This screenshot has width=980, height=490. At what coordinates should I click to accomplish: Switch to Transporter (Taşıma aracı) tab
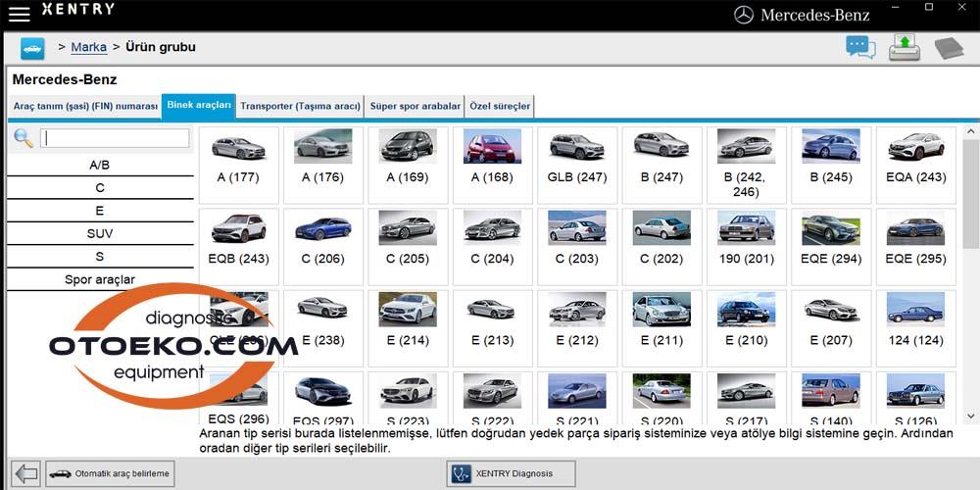pyautogui.click(x=300, y=106)
